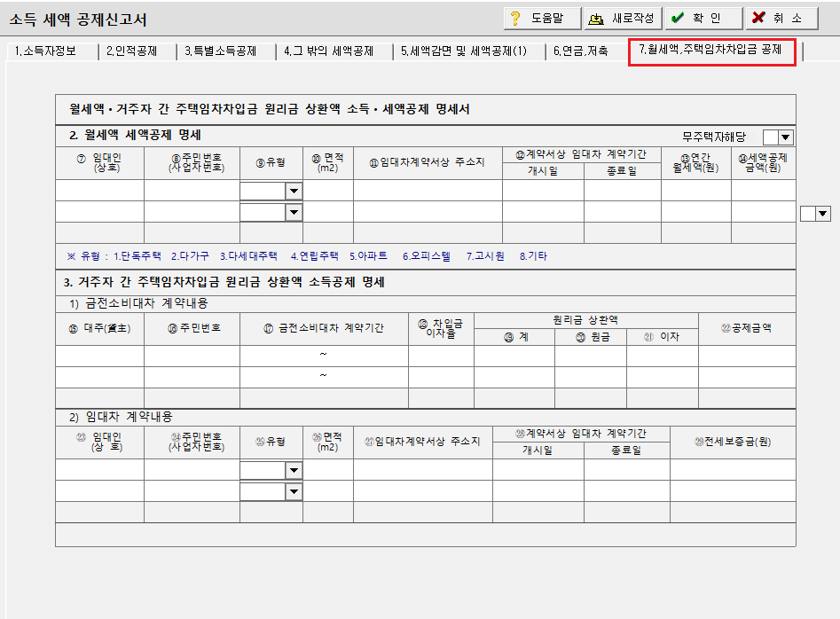Click first row ⑬연간 월세액(원) field
The height and width of the screenshot is (619, 840).
[x=696, y=191]
